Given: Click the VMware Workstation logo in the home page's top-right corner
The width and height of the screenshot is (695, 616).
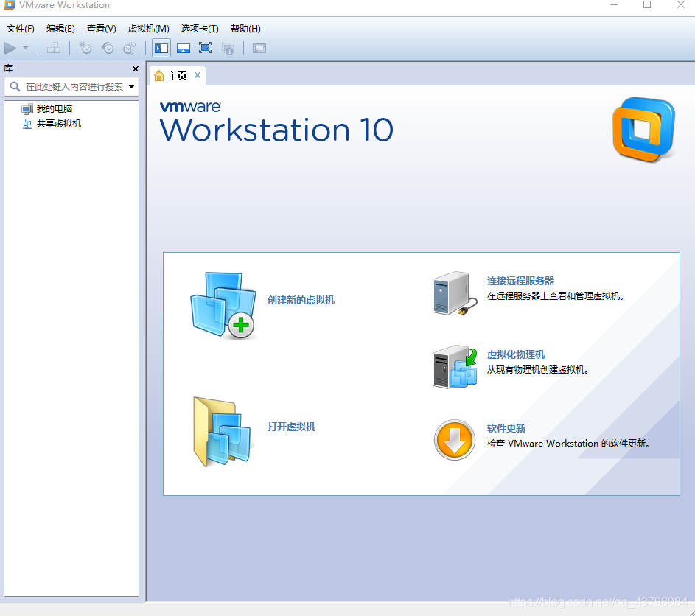Looking at the screenshot, I should (644, 130).
